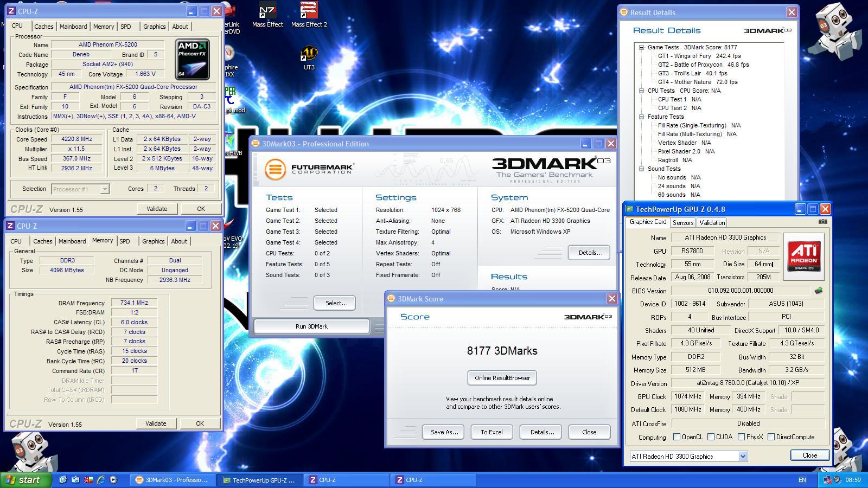Open the Mass Effect desktop shortcut
Viewport: 868px width, 488px height.
[267, 15]
